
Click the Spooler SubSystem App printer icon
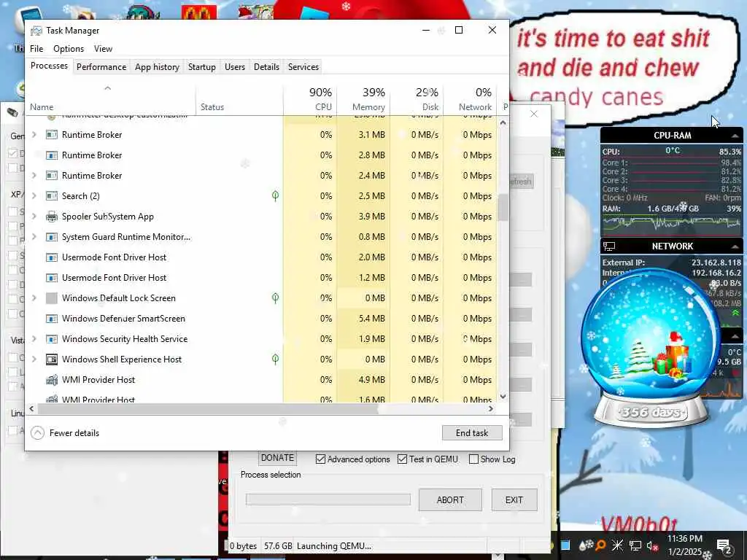pyautogui.click(x=52, y=217)
